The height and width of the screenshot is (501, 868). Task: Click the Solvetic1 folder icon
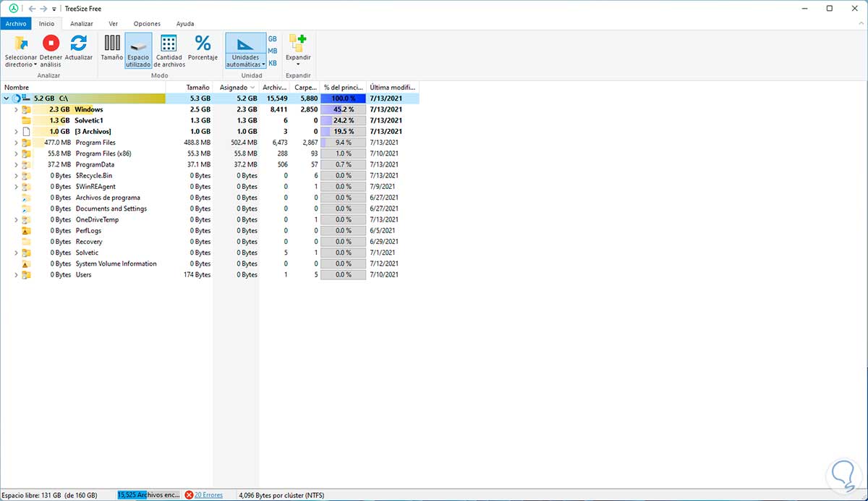[x=26, y=120]
